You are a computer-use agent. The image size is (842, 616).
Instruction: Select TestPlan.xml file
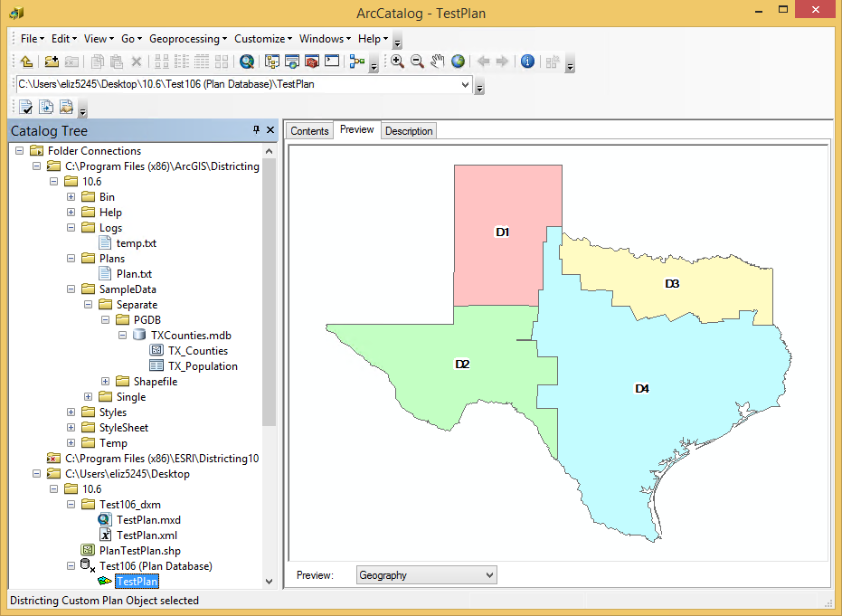tap(147, 535)
